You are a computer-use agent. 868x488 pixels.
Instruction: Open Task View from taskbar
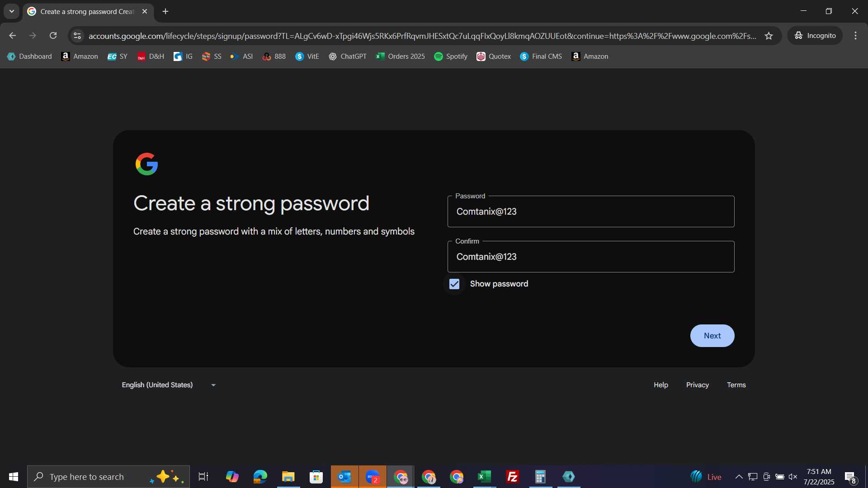203,477
